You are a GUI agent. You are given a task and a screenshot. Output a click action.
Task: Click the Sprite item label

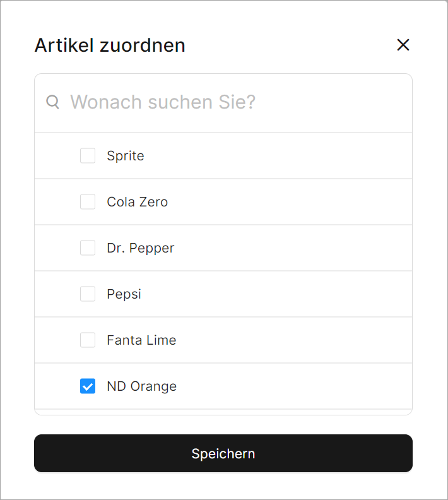(x=126, y=156)
